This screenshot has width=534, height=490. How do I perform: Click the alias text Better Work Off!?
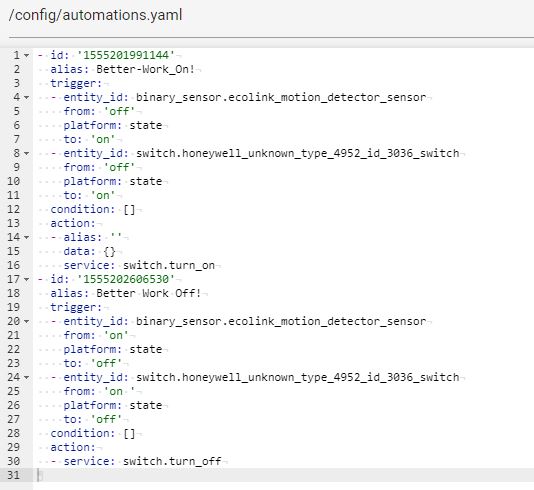point(149,293)
